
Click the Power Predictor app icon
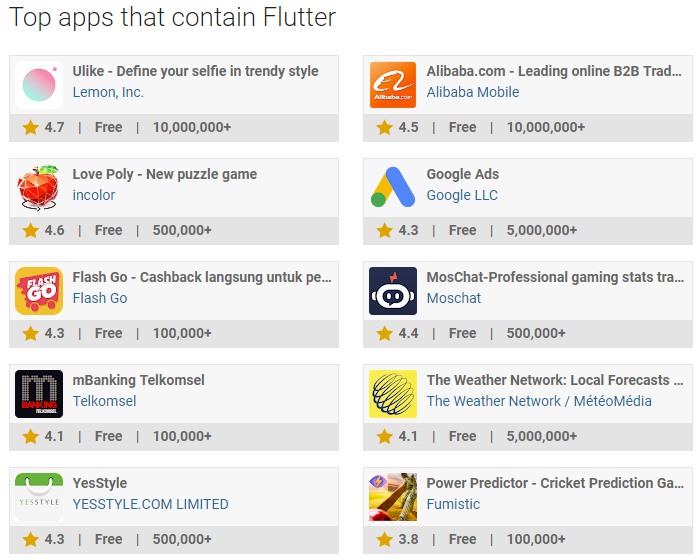[393, 497]
